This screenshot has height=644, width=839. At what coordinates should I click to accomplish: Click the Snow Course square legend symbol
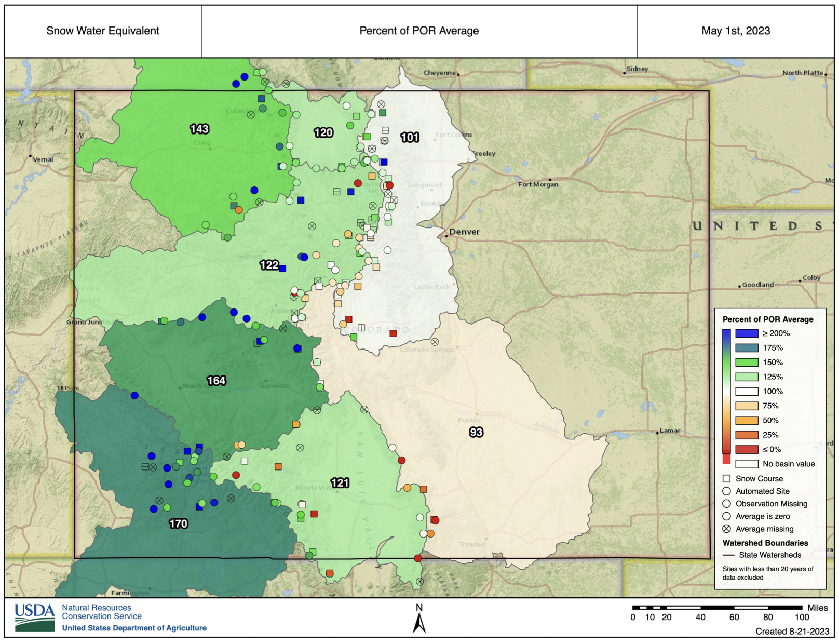[x=726, y=478]
